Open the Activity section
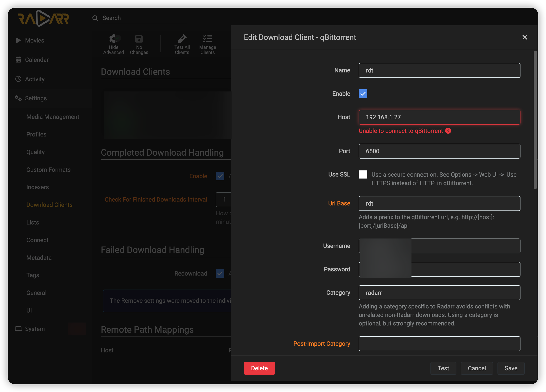The width and height of the screenshot is (546, 392). pyautogui.click(x=35, y=79)
